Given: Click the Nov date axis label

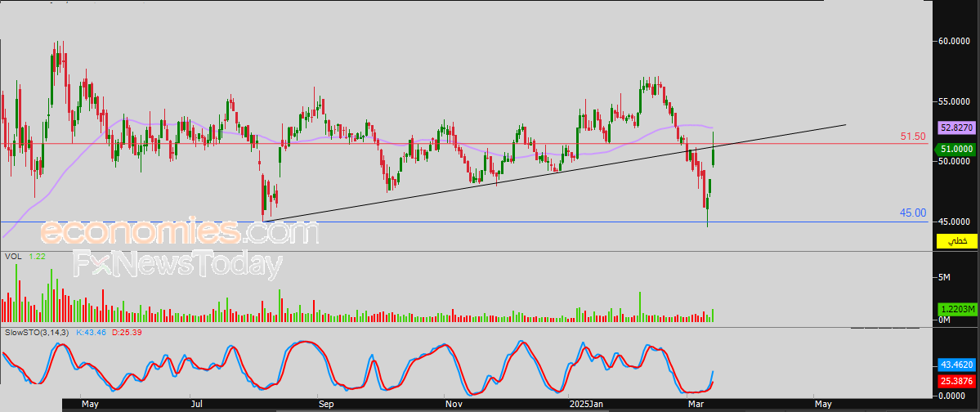Looking at the screenshot, I should (x=453, y=405).
